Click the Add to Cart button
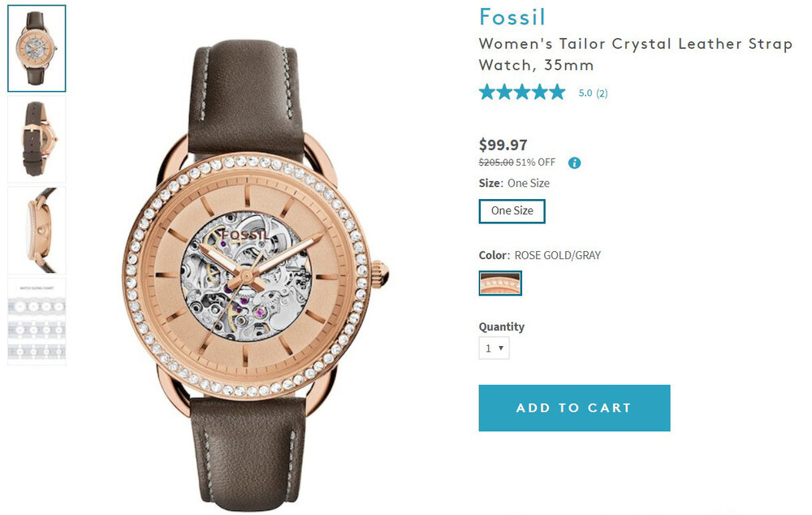Screen dimensions: 812x515 pyautogui.click(x=574, y=408)
